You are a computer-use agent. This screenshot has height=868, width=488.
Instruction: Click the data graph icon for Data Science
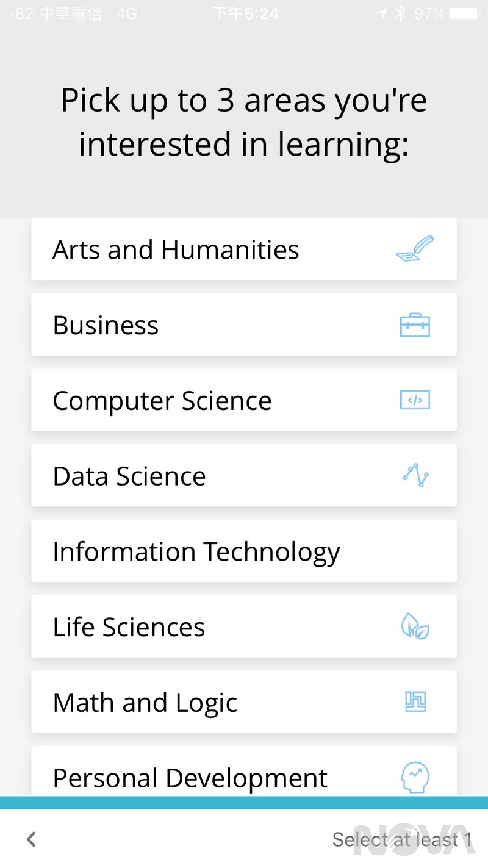[x=414, y=476]
